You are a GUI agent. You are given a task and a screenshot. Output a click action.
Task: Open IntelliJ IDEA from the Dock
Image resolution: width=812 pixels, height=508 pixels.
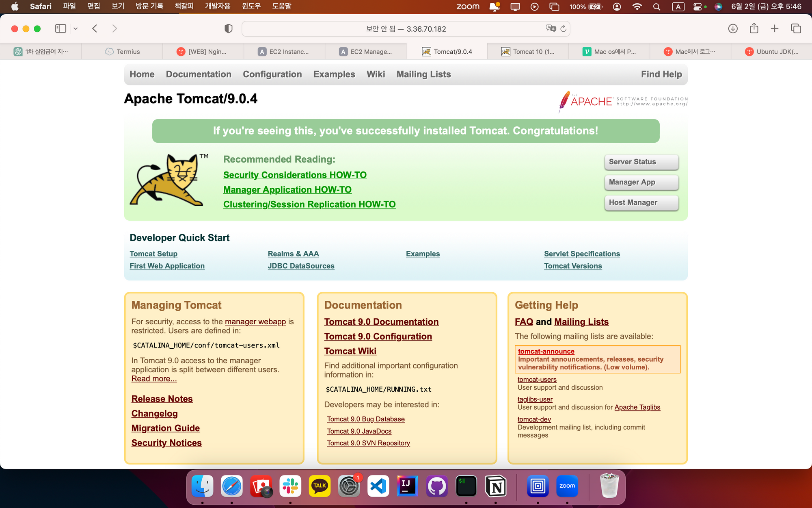(x=407, y=486)
